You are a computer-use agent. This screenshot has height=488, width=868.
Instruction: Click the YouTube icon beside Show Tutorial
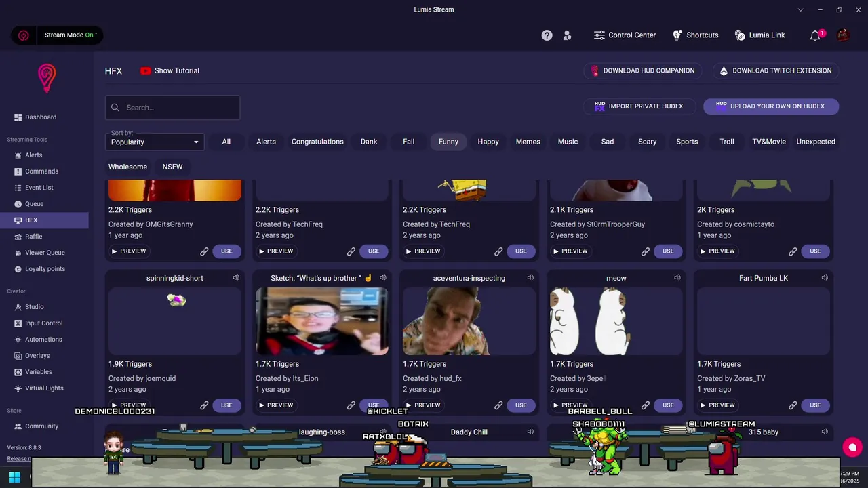(146, 70)
